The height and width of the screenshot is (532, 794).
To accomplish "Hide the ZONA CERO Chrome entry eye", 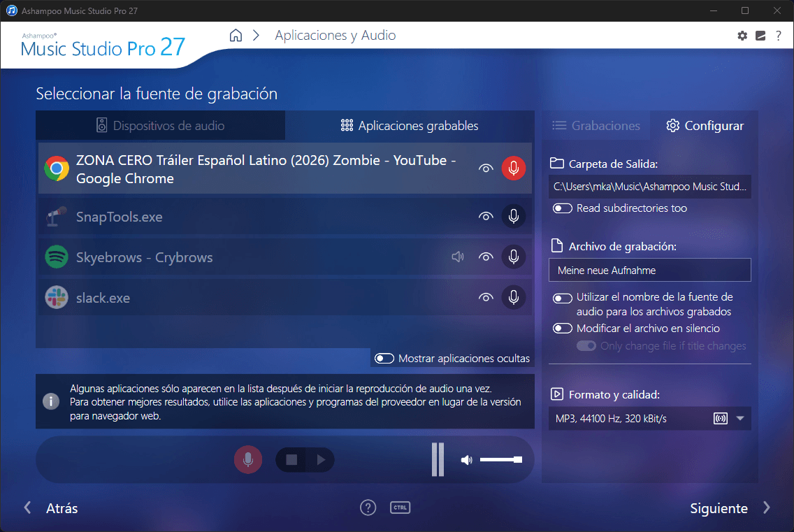I will 486,168.
